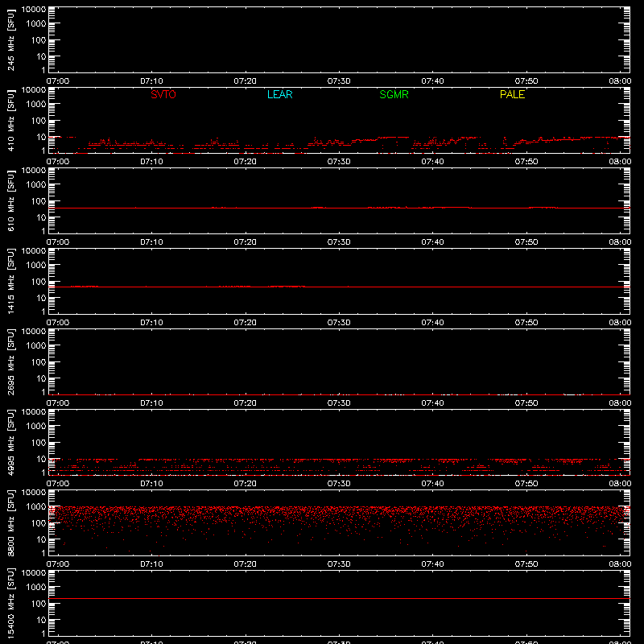Click the green SGMR station label
The height and width of the screenshot is (644, 644).
[394, 94]
